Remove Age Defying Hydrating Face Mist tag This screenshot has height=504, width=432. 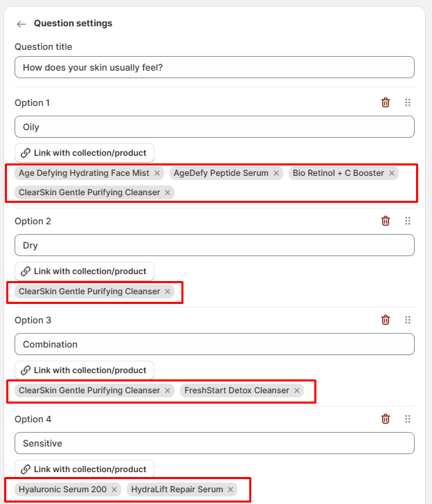tap(157, 173)
